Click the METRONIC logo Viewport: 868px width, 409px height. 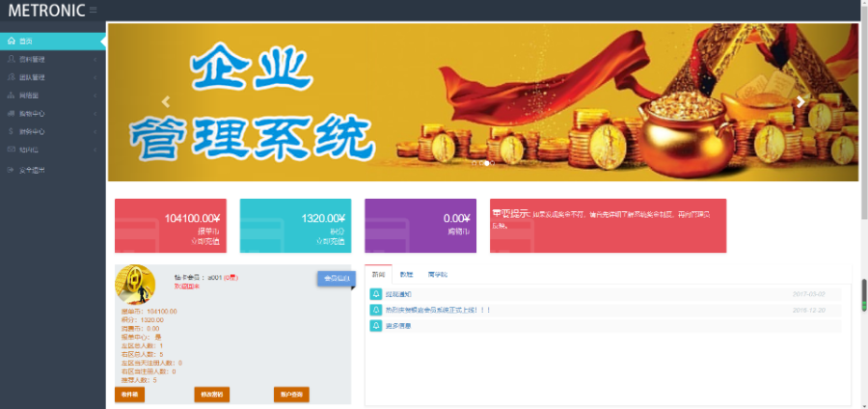coord(46,10)
